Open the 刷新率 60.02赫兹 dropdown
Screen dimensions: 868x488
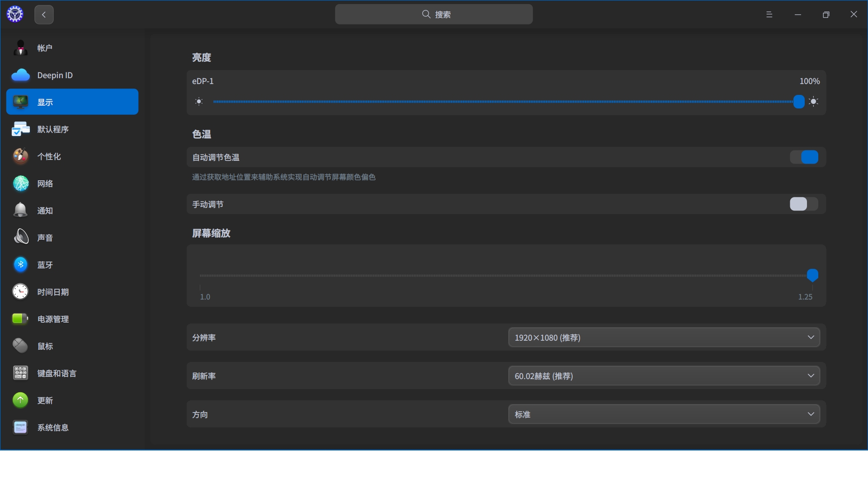[x=664, y=376]
